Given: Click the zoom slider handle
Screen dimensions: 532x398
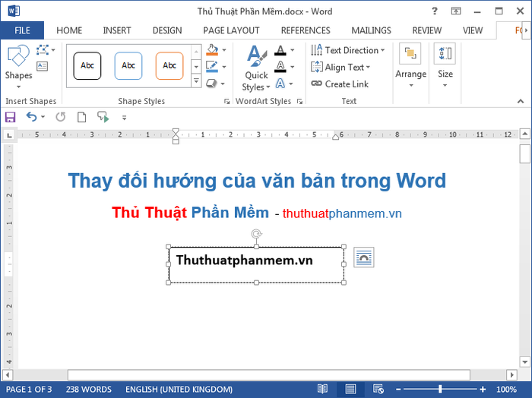Looking at the screenshot, I should [x=440, y=389].
